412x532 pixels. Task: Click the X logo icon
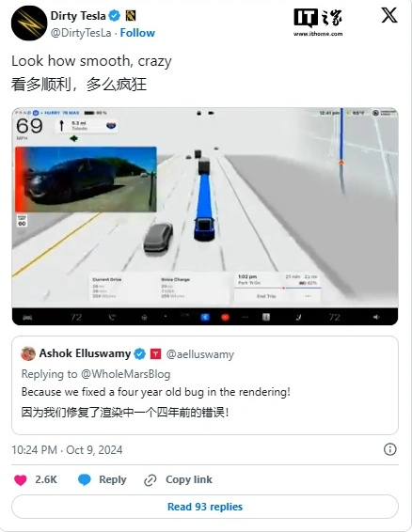pyautogui.click(x=389, y=16)
